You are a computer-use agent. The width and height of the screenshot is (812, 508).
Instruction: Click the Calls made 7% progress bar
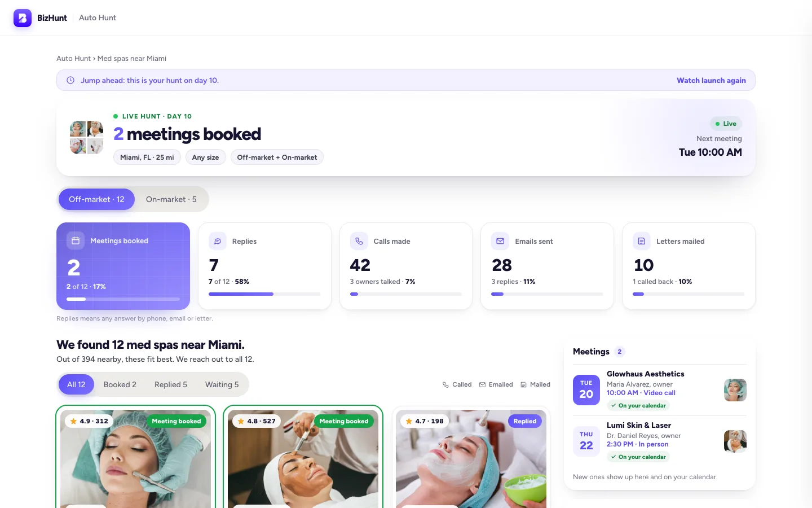406,294
